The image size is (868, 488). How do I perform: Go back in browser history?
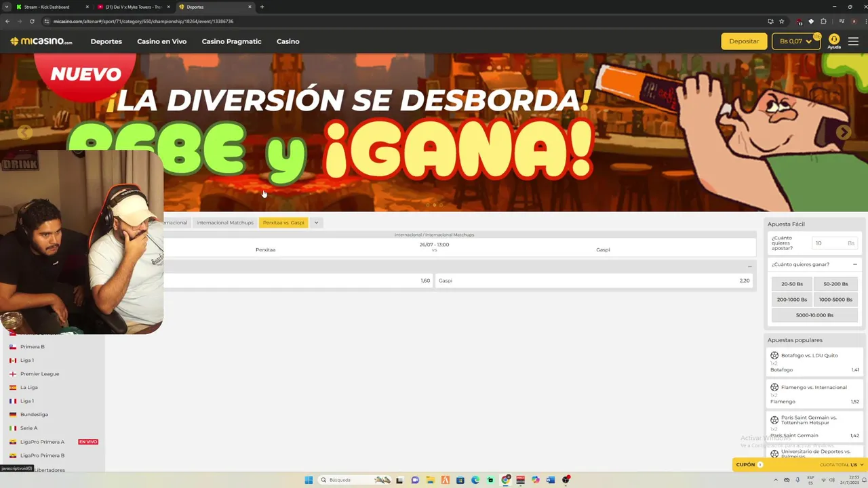pos(7,21)
